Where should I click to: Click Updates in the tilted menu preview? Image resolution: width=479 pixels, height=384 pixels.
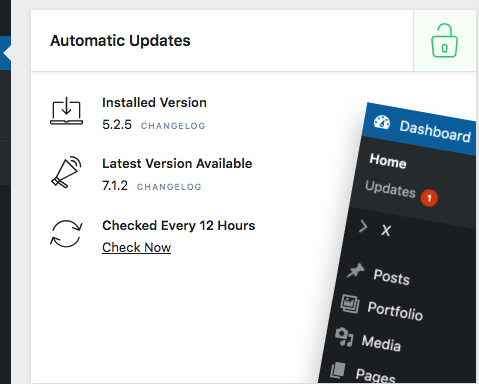390,189
